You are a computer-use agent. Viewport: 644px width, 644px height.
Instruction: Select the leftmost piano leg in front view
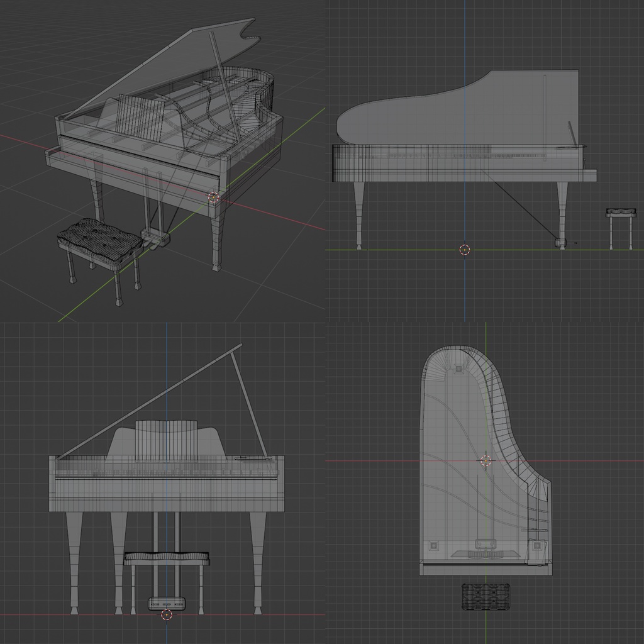tap(74, 563)
